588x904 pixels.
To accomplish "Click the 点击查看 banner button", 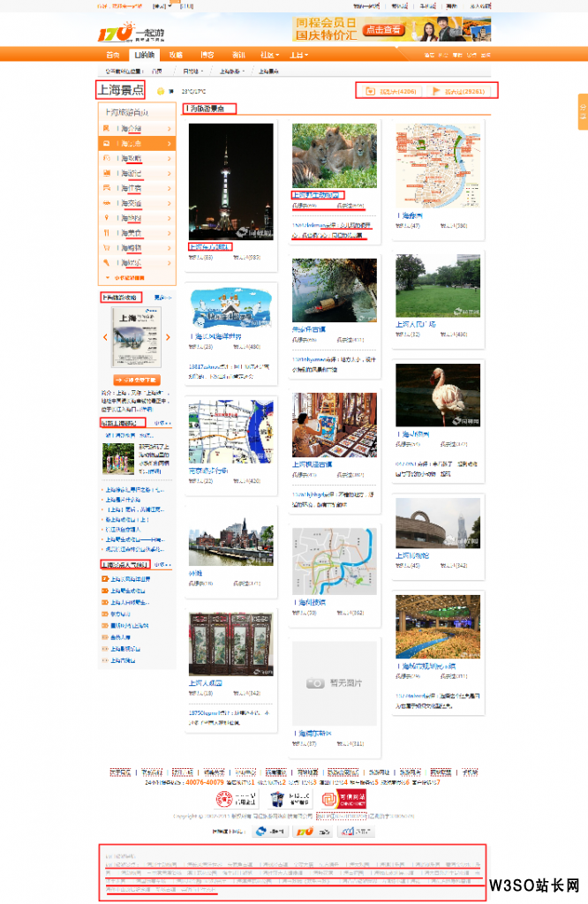I will click(384, 29).
